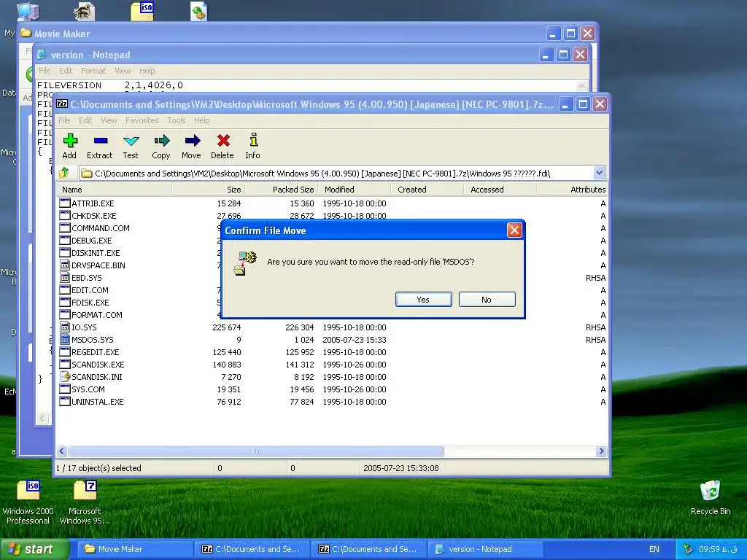Click the Info toolbar icon
747x560 pixels.
(253, 140)
